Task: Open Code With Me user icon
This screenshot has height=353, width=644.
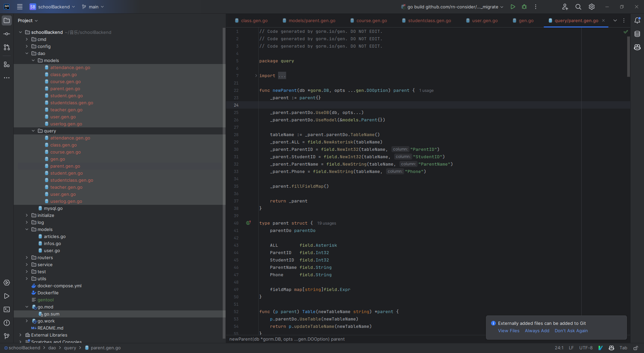Action: click(x=565, y=7)
